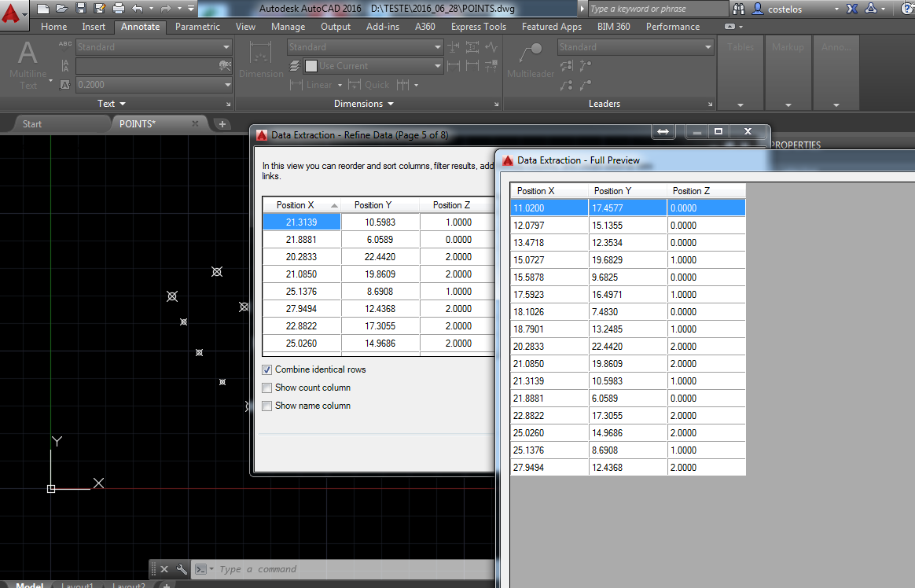Click the Redo arrow icon

click(x=166, y=8)
